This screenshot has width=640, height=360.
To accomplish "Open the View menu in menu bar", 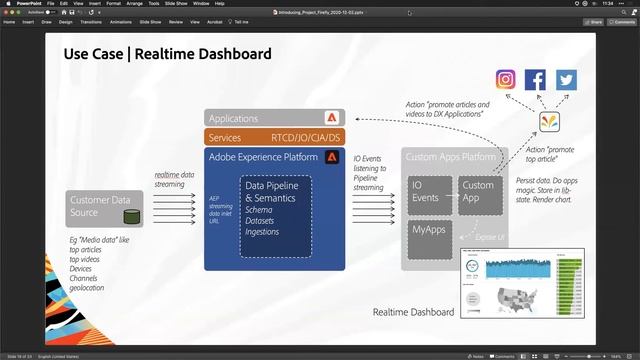I will [x=78, y=3].
